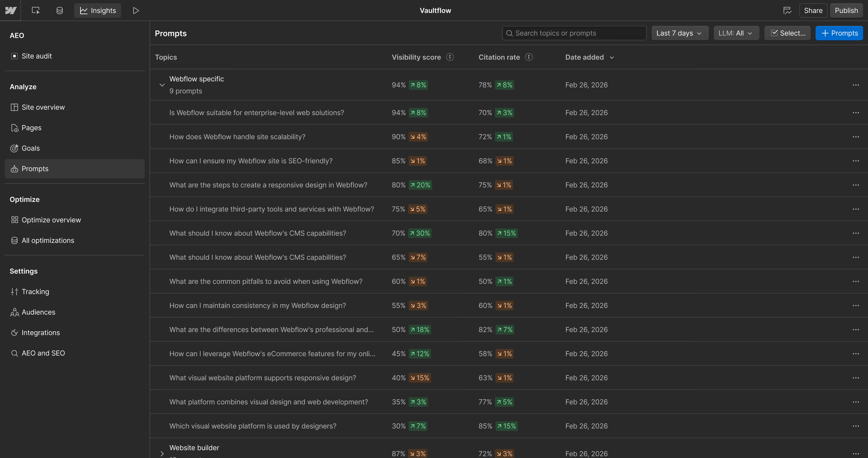Click the preview play icon

(x=136, y=11)
